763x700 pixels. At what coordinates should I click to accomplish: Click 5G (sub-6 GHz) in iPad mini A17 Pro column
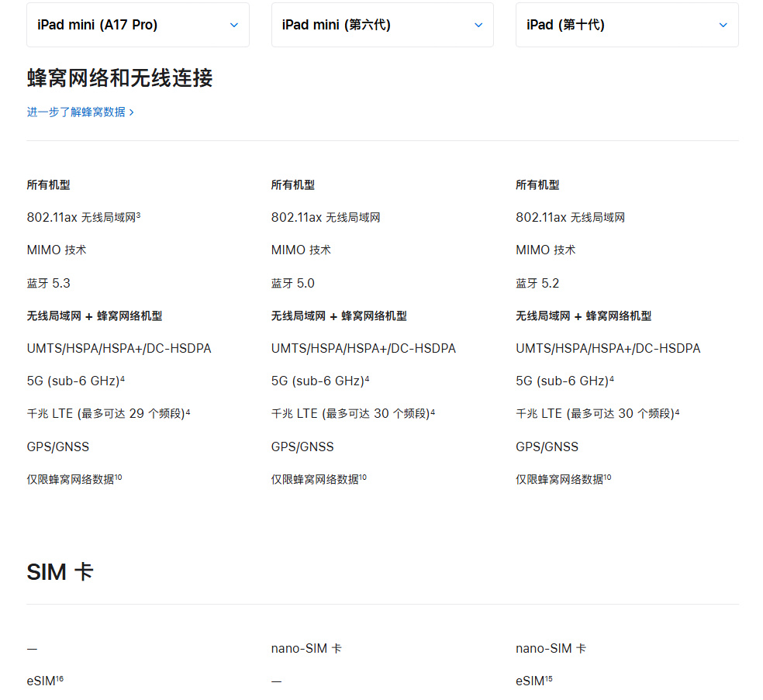(x=76, y=381)
